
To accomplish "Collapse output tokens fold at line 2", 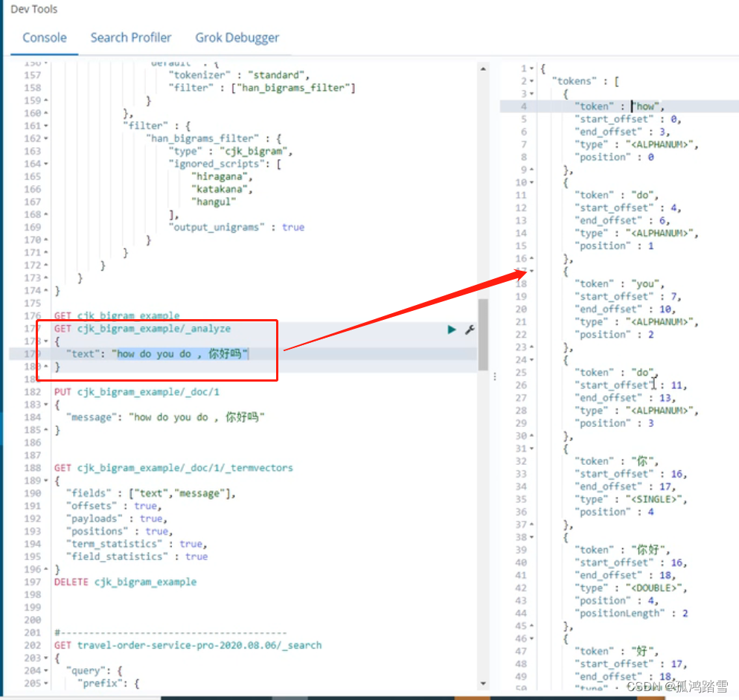I will [x=531, y=81].
